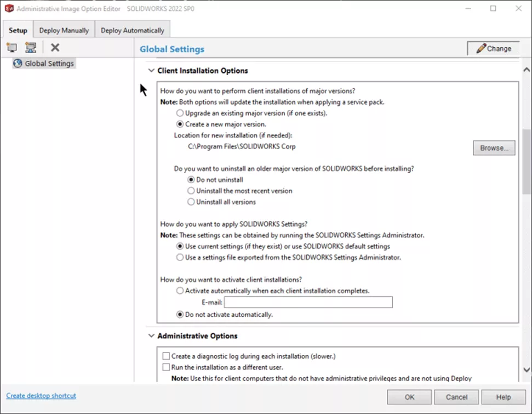
Task: Open the Create desktop shortcut link
Action: [x=41, y=396]
